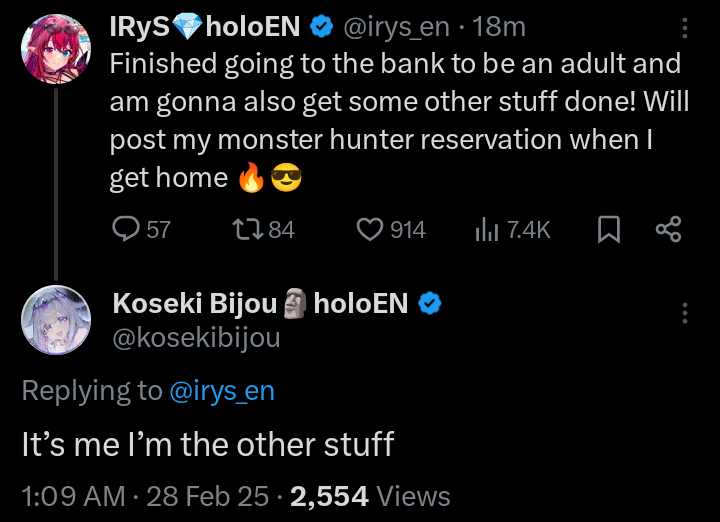The image size is (720, 522).
Task: Click the IRyS holoEN display name
Action: click(204, 27)
